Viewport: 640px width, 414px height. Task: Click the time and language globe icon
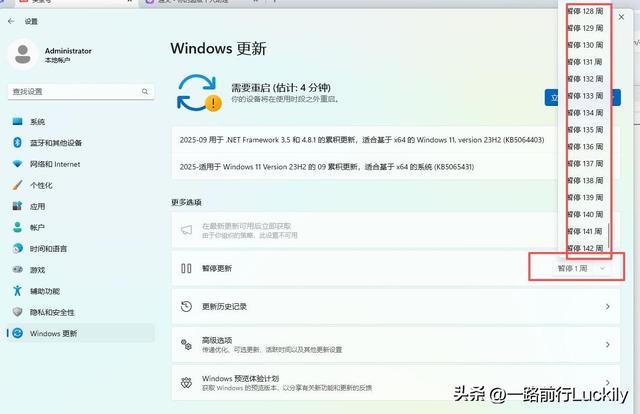(x=18, y=248)
